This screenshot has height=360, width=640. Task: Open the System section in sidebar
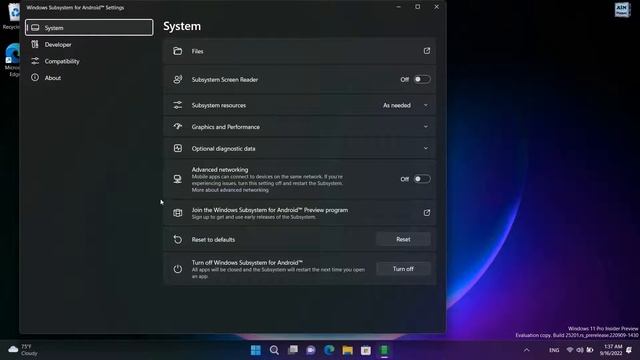(89, 27)
